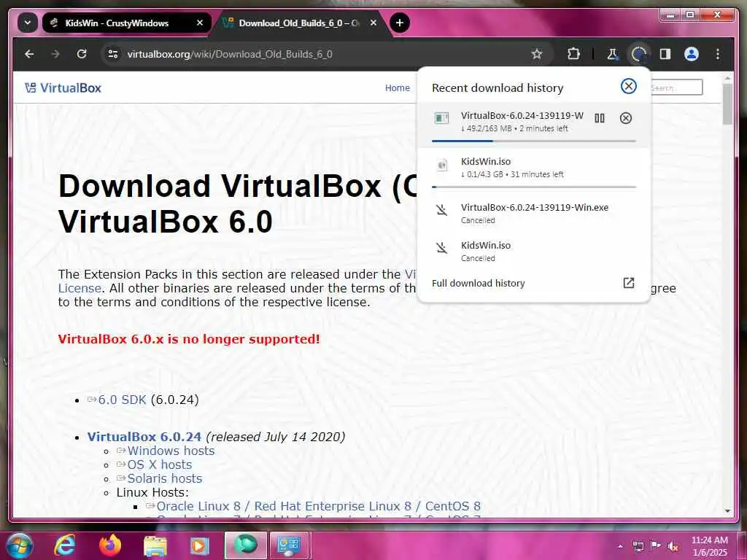
Task: Open the browser side panel
Action: point(665,54)
